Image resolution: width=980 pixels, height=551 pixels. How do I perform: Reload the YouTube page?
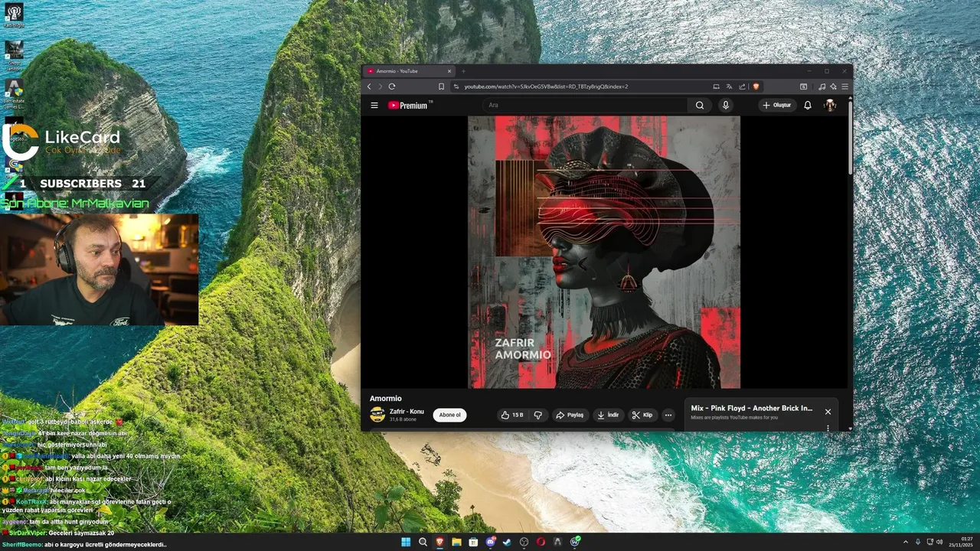pyautogui.click(x=392, y=86)
